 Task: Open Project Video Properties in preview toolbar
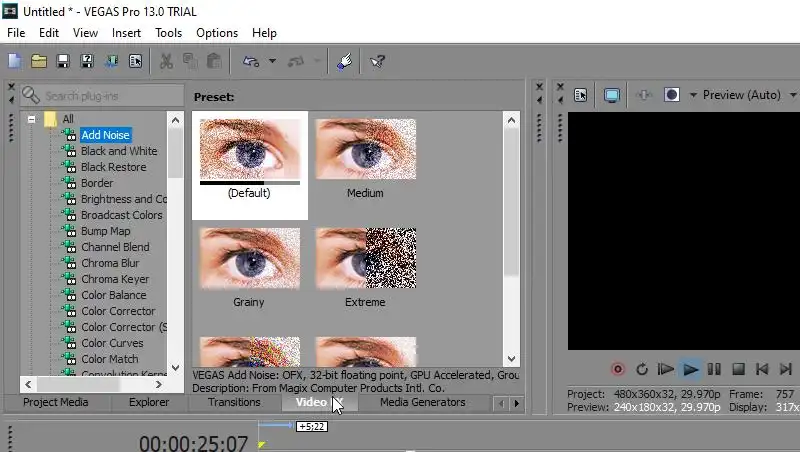581,95
